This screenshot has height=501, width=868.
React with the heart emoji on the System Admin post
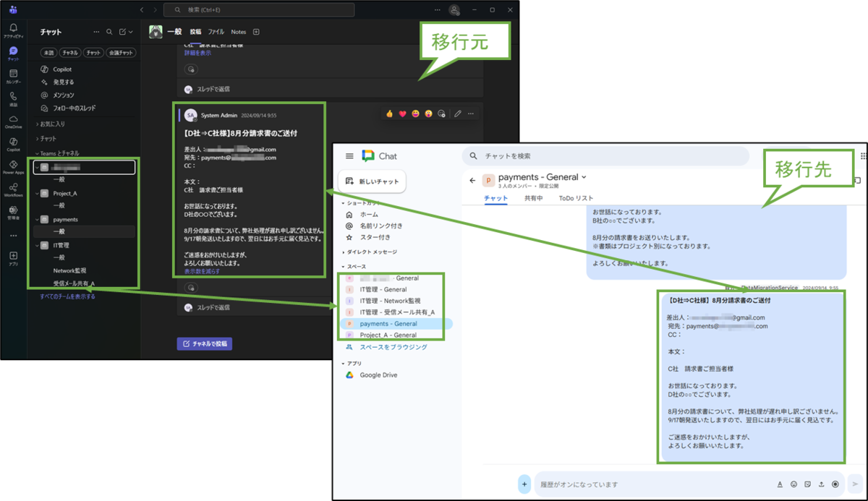(402, 114)
